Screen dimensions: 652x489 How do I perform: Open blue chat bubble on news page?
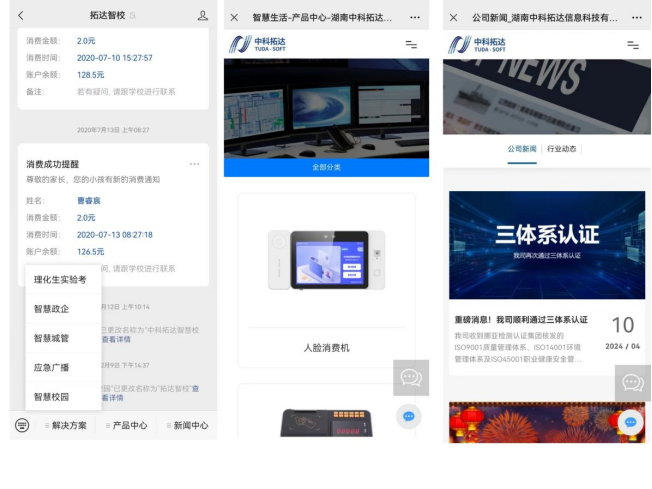[630, 422]
